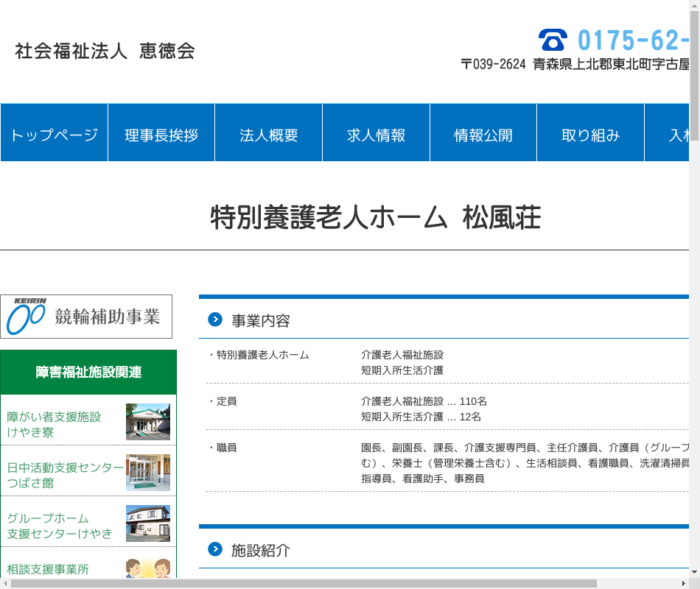Screen dimensions: 700x589
Task: Click the horizontal scrollbar track at the bottom
Action: tap(641, 583)
